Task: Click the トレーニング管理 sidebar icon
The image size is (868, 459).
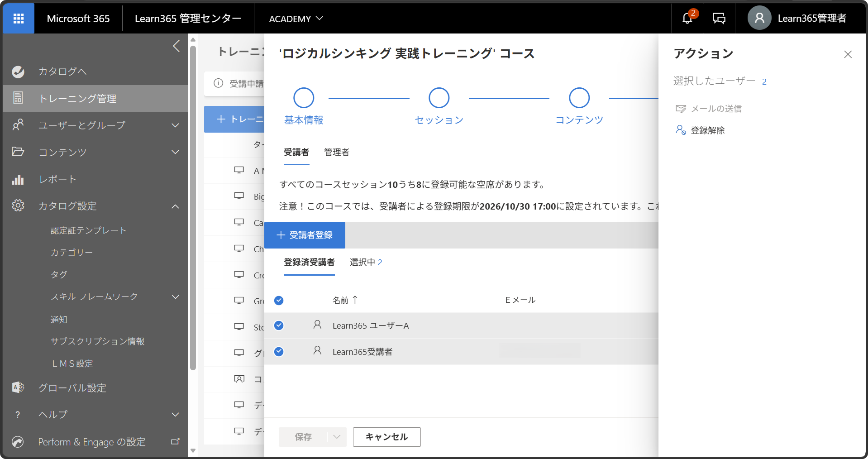Action: pos(18,98)
